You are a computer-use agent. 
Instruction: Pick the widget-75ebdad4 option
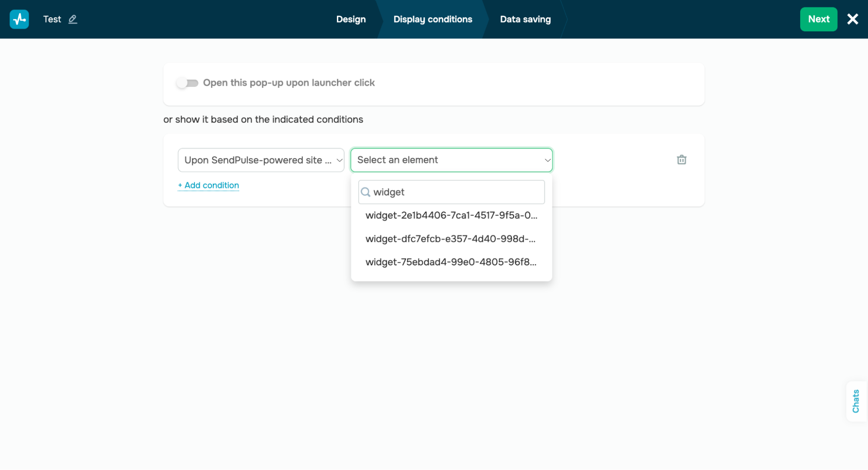click(x=451, y=262)
